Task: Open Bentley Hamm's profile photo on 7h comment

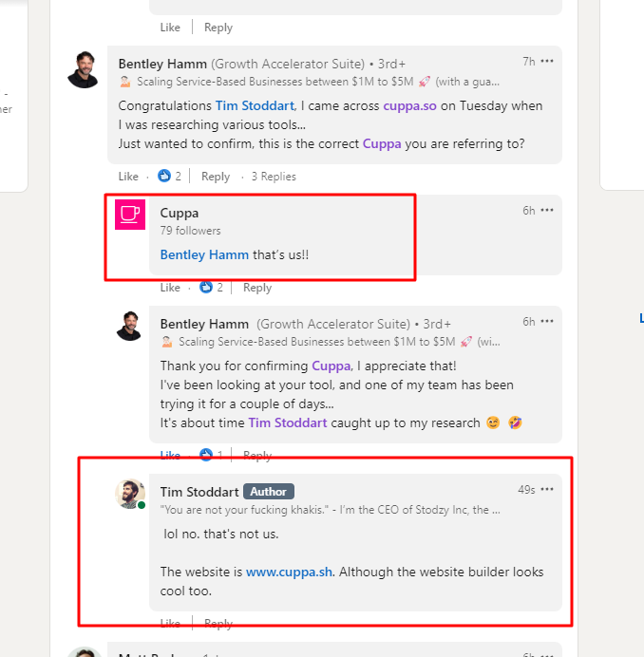Action: coord(83,69)
